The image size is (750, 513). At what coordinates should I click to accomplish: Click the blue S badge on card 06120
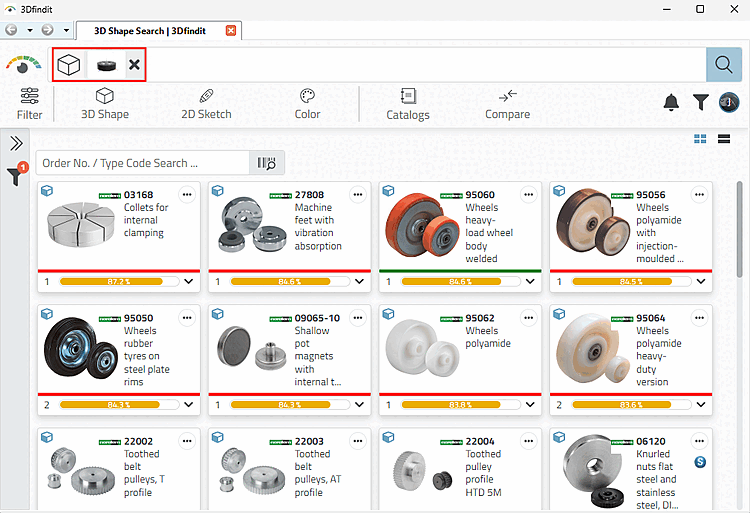700,462
